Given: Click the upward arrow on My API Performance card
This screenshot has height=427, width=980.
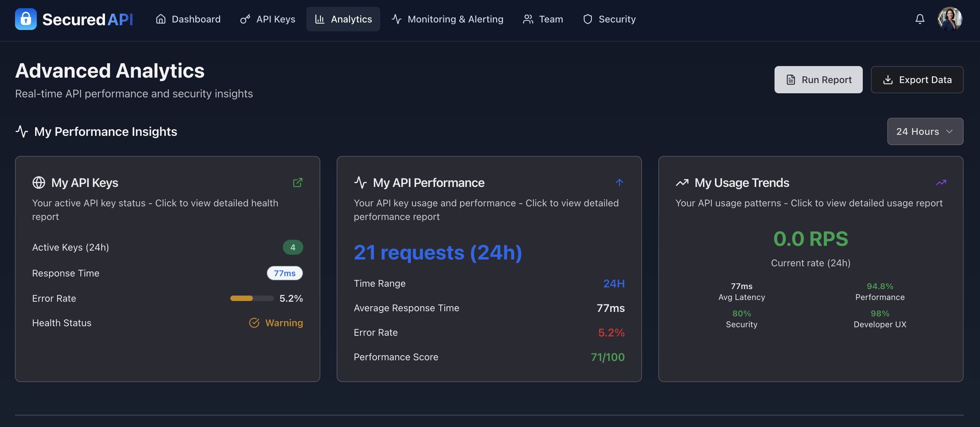Looking at the screenshot, I should 619,183.
